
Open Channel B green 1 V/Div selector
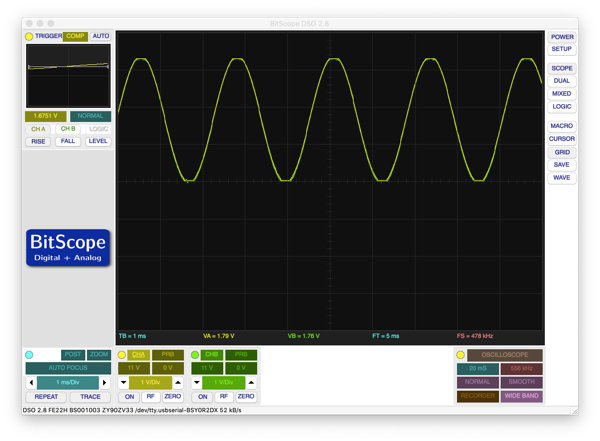click(x=224, y=382)
